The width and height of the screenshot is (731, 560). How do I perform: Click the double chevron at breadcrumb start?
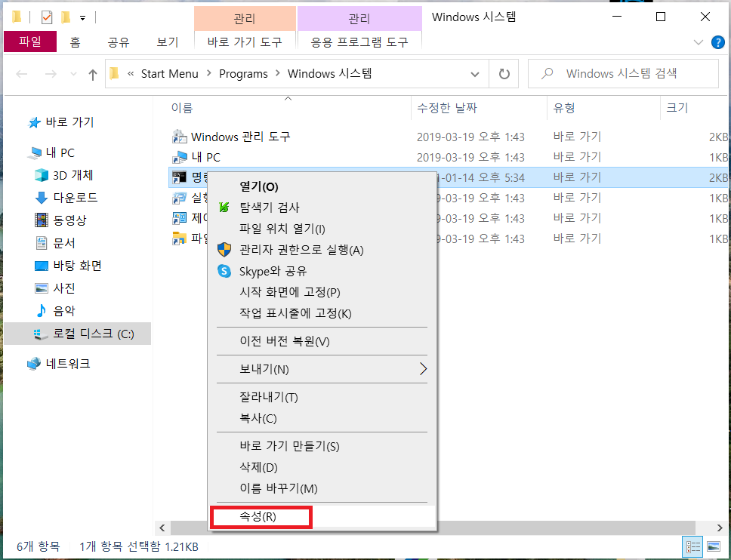tap(131, 74)
